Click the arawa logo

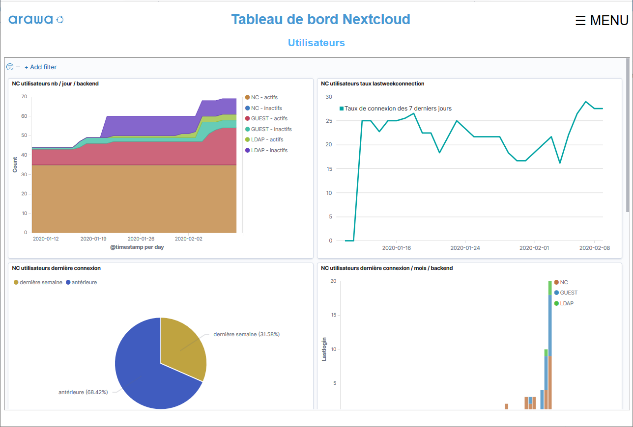pyautogui.click(x=36, y=19)
